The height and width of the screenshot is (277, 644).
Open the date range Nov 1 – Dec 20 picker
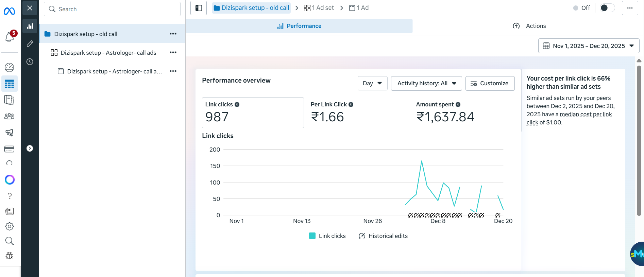[589, 46]
